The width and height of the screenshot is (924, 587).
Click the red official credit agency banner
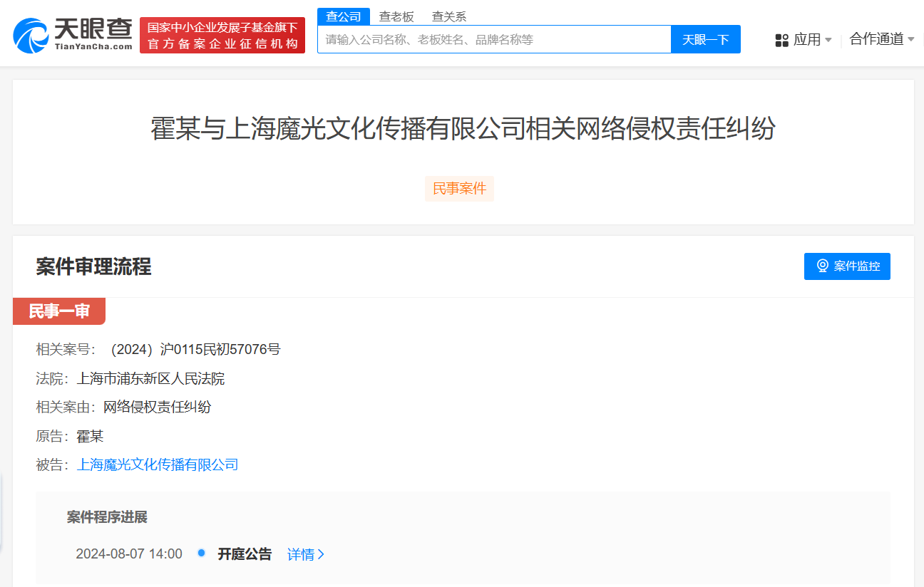[222, 36]
